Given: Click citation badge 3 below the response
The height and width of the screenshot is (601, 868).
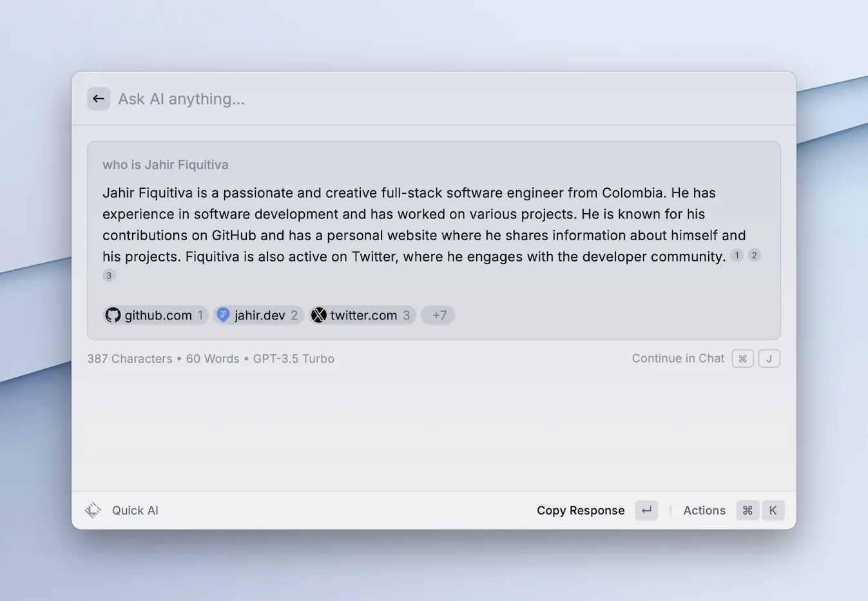Looking at the screenshot, I should tap(109, 276).
